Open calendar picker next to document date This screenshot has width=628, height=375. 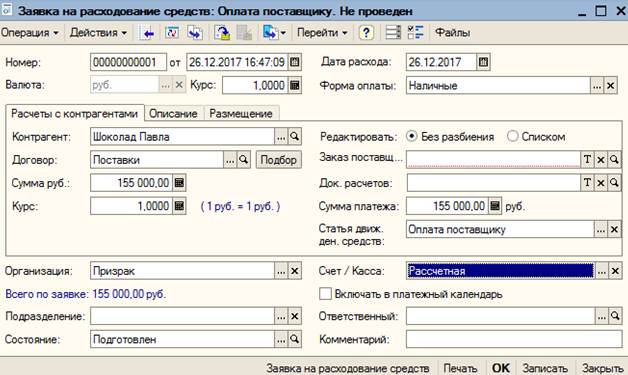coord(295,62)
